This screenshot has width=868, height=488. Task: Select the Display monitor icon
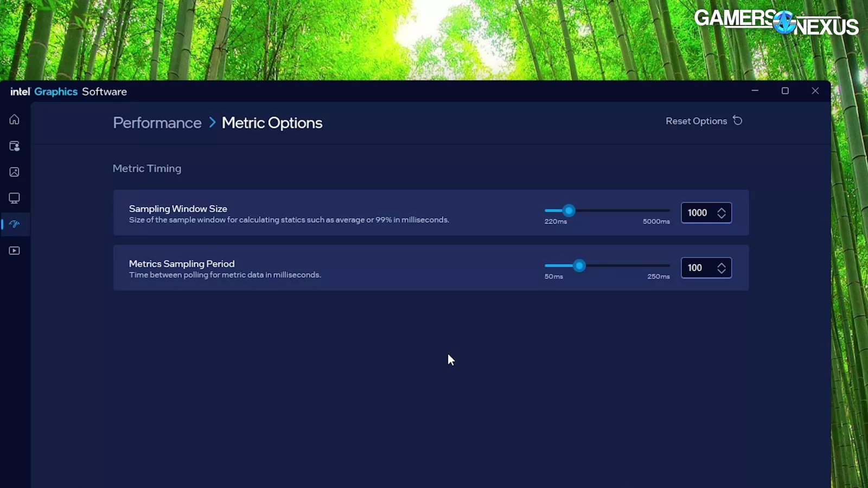[14, 198]
